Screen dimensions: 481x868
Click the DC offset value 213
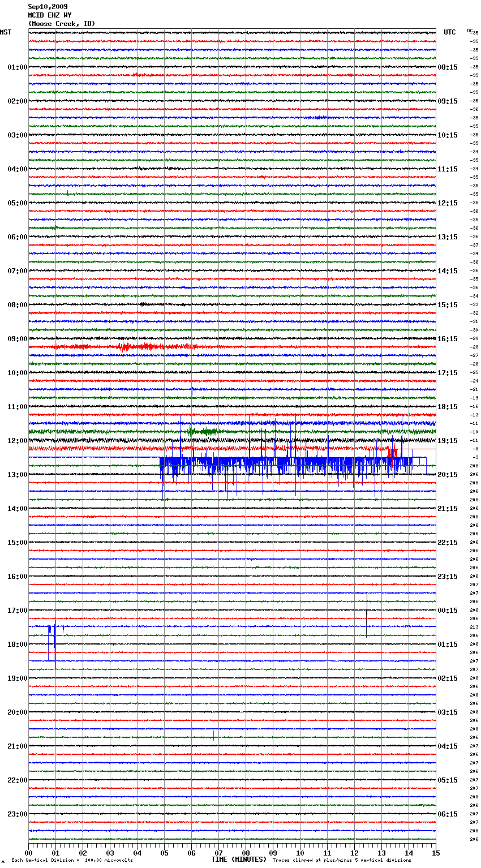pyautogui.click(x=474, y=627)
